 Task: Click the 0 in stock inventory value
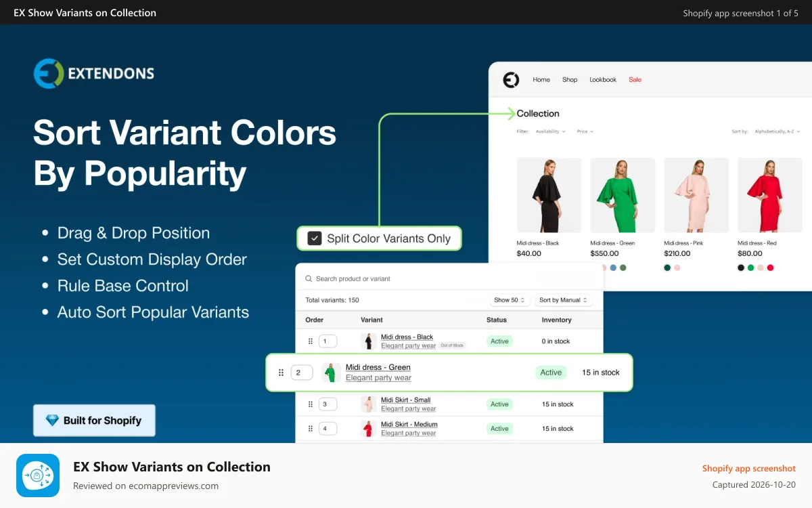pos(556,341)
